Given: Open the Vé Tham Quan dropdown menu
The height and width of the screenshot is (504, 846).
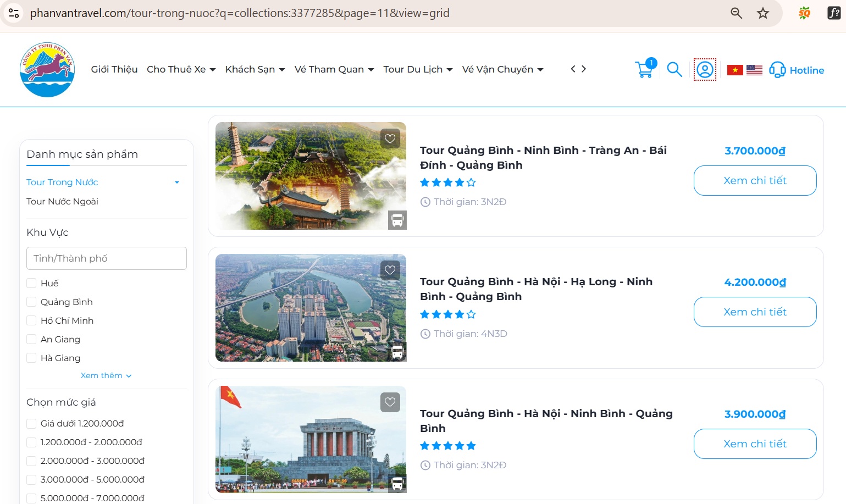Looking at the screenshot, I should (334, 69).
